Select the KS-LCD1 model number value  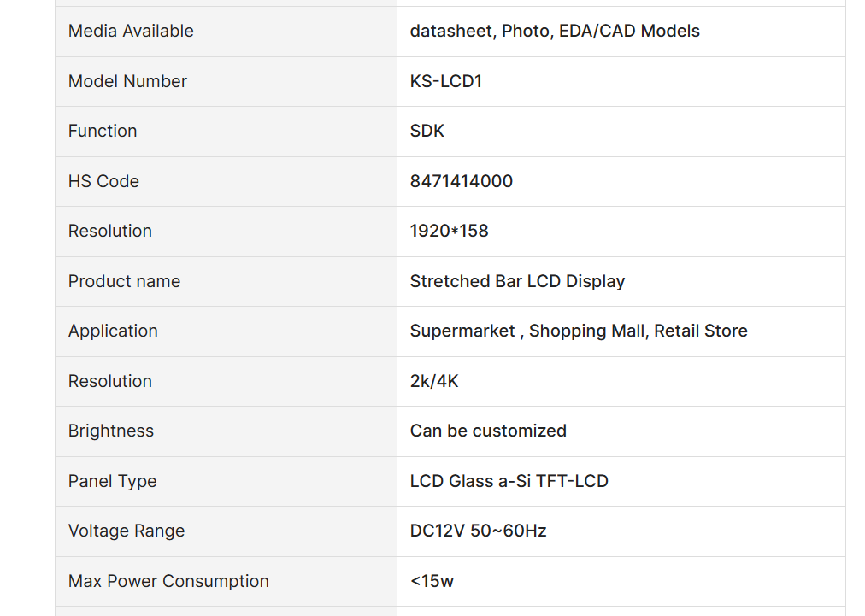pyautogui.click(x=445, y=82)
